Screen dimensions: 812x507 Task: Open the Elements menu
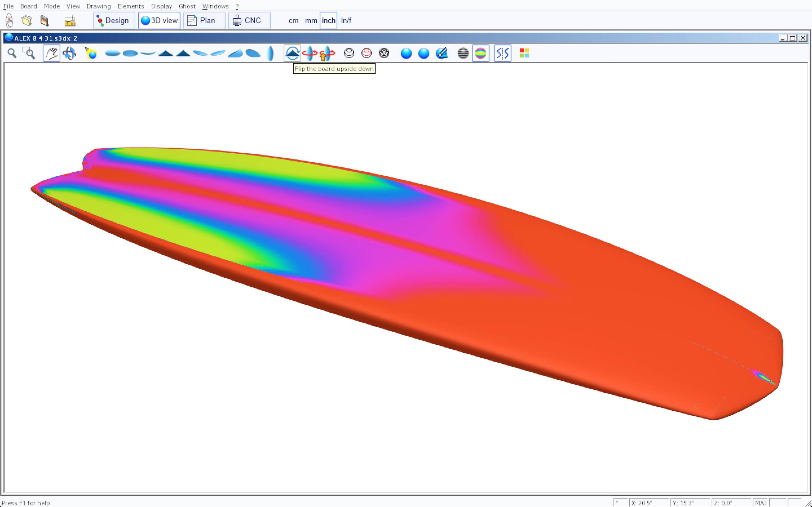131,6
